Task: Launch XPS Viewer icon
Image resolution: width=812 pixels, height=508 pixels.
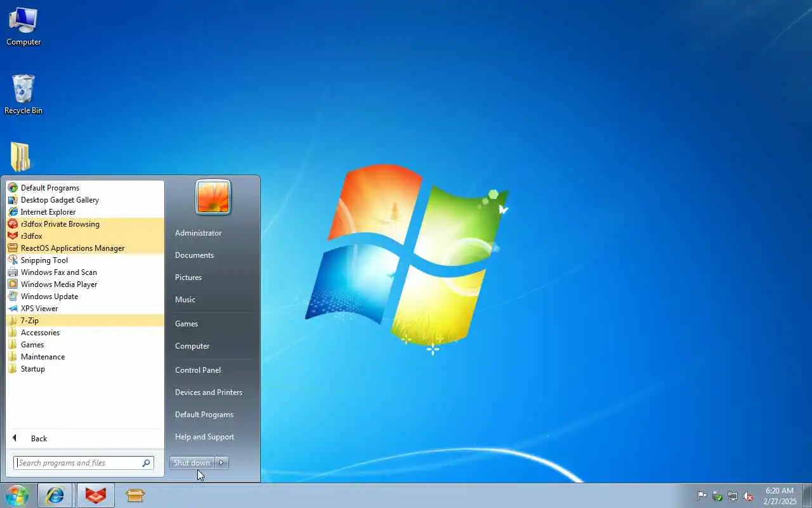Action: coord(13,309)
